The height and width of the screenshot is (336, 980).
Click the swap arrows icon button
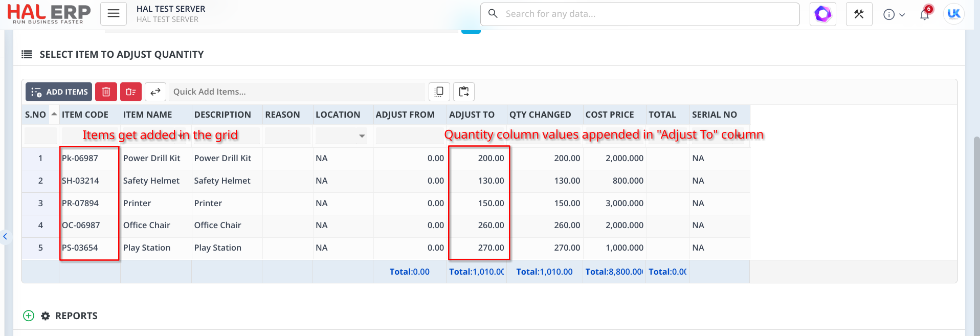[x=155, y=92]
